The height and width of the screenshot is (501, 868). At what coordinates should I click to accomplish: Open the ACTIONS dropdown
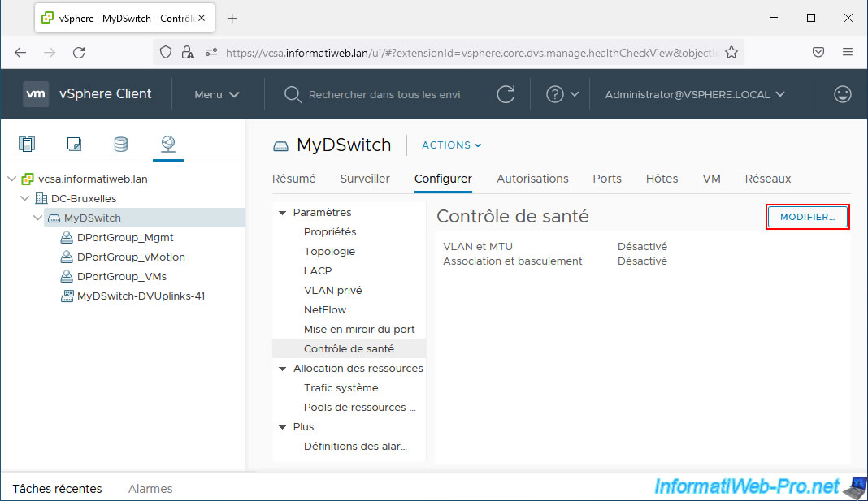(451, 145)
